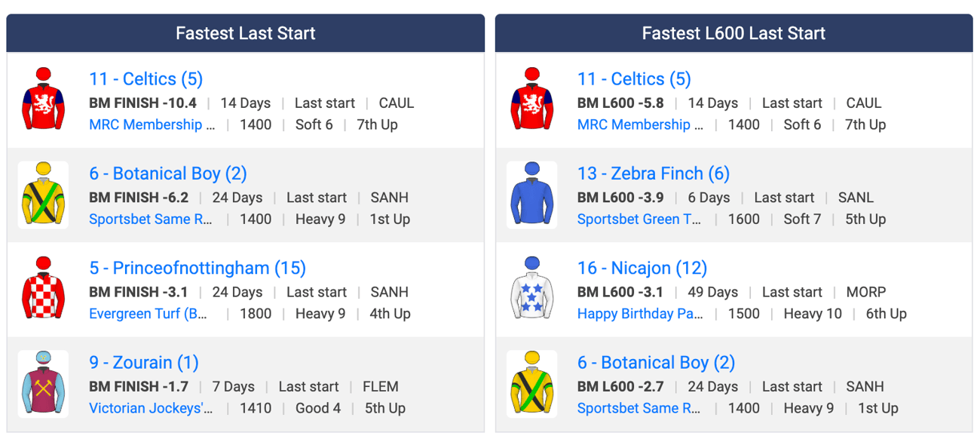Open Evergreen Turf race link
The width and height of the screenshot is (980, 439).
click(149, 314)
